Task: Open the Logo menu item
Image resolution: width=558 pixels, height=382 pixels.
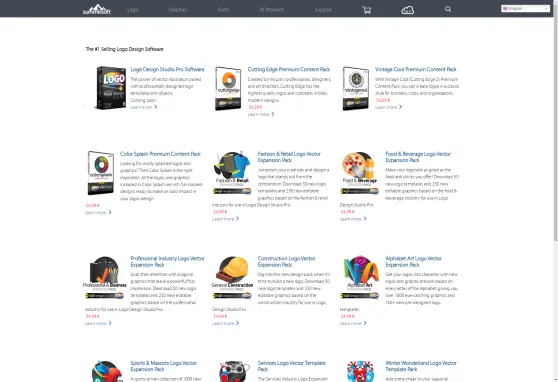Action: pyautogui.click(x=133, y=10)
